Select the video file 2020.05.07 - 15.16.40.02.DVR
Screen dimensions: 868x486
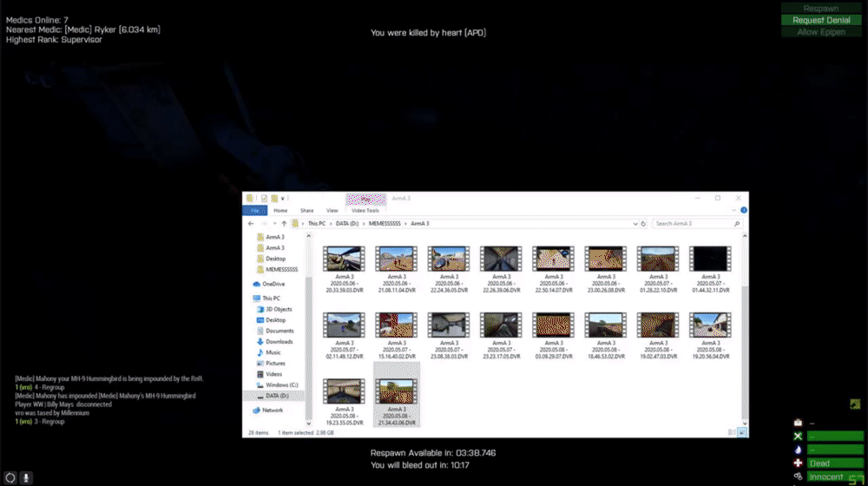(x=397, y=336)
